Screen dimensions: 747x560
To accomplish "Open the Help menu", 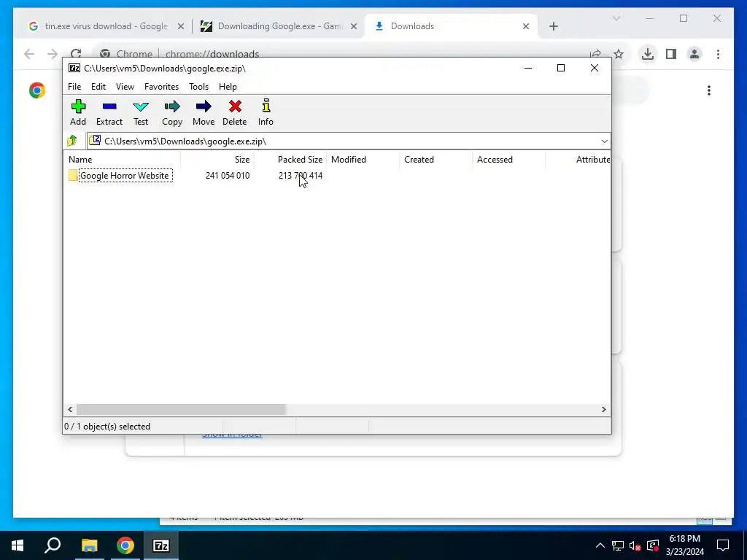I will tap(228, 87).
